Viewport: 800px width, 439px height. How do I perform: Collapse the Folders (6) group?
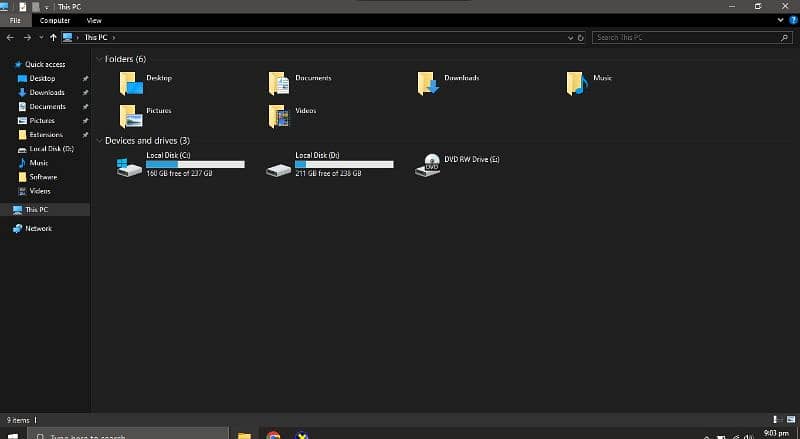(x=99, y=59)
